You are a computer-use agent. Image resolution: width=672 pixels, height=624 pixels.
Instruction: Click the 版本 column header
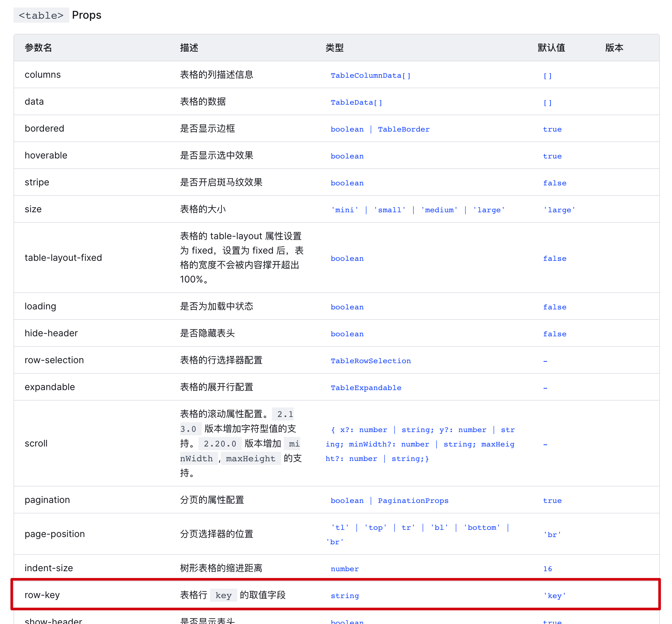pyautogui.click(x=614, y=48)
